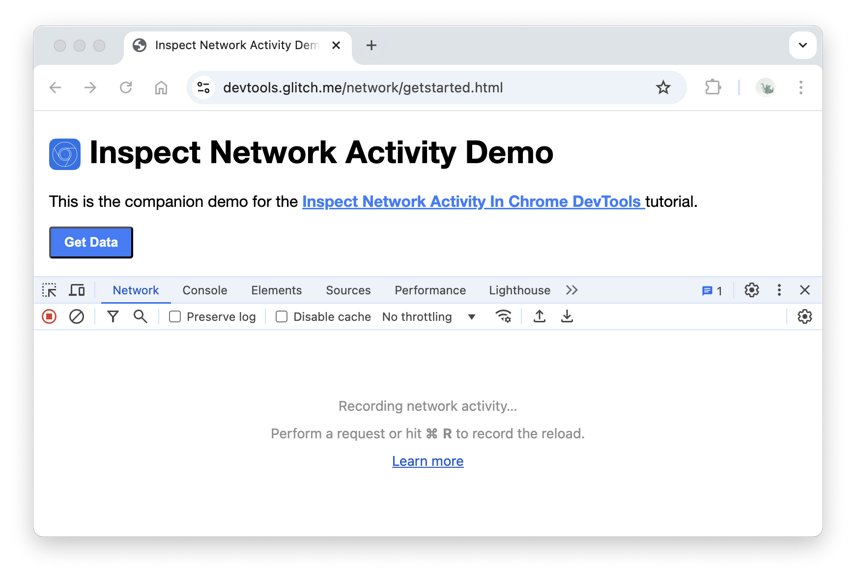Open the home page
Image resolution: width=856 pixels, height=578 pixels.
tap(160, 87)
